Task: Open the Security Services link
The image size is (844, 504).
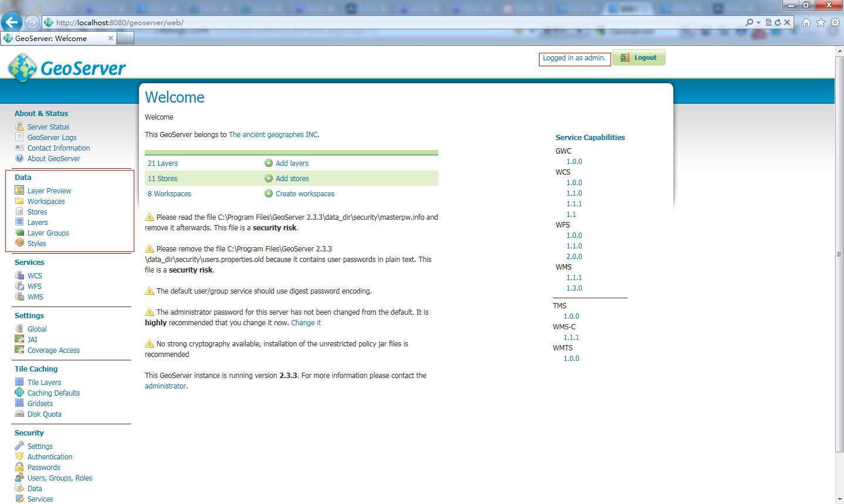Action: (x=40, y=499)
